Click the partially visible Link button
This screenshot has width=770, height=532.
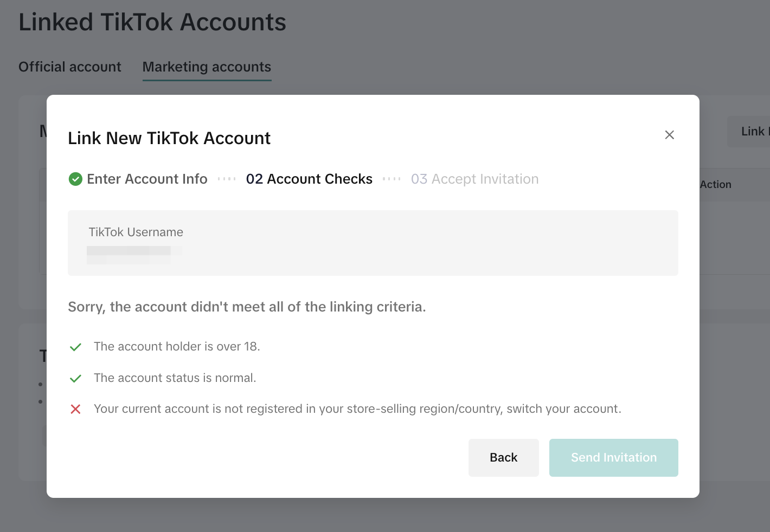click(x=754, y=131)
